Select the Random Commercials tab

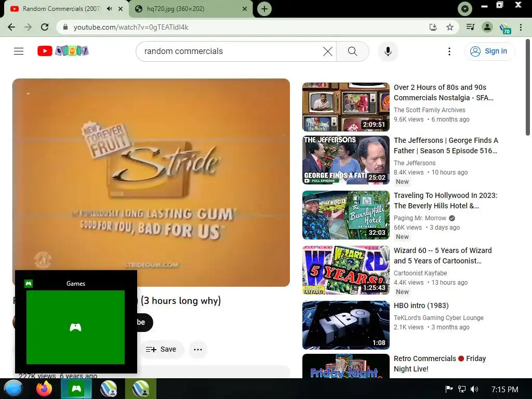pyautogui.click(x=66, y=9)
